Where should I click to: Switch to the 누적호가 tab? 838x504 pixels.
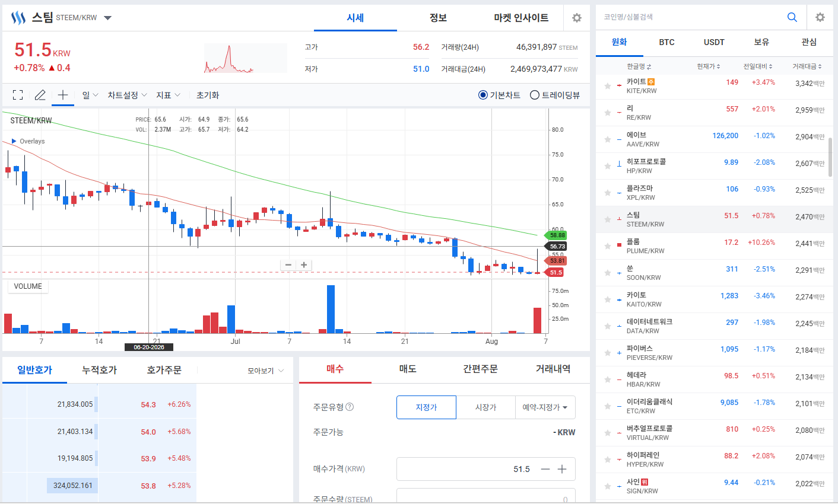click(100, 370)
